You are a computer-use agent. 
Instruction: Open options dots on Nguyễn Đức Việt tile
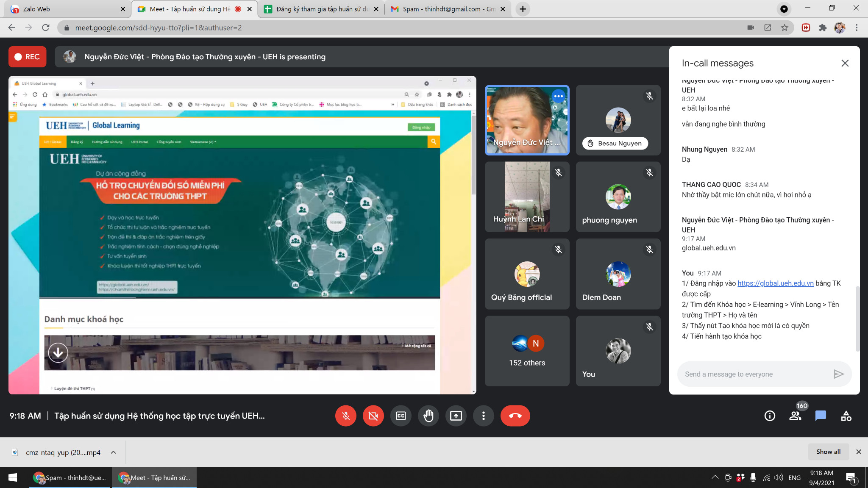(559, 96)
